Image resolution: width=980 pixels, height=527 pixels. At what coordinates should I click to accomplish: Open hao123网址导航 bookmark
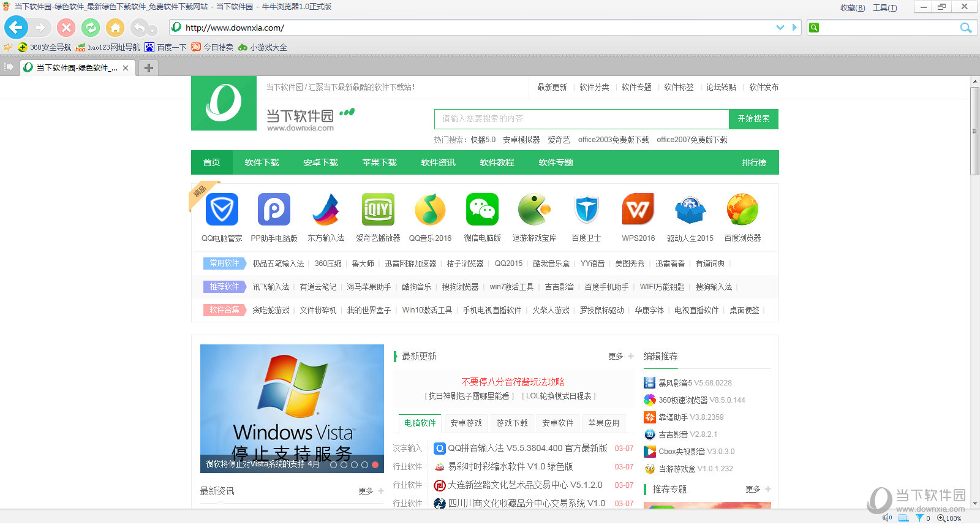(108, 47)
